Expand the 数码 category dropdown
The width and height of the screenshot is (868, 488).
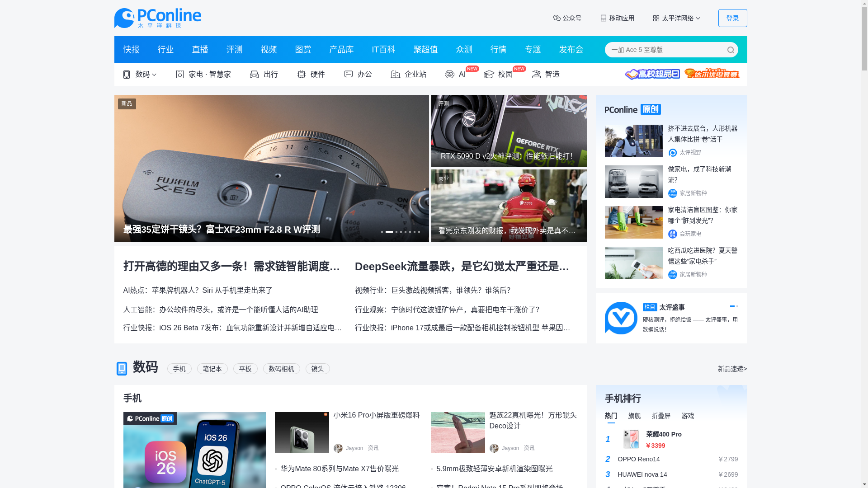(140, 75)
